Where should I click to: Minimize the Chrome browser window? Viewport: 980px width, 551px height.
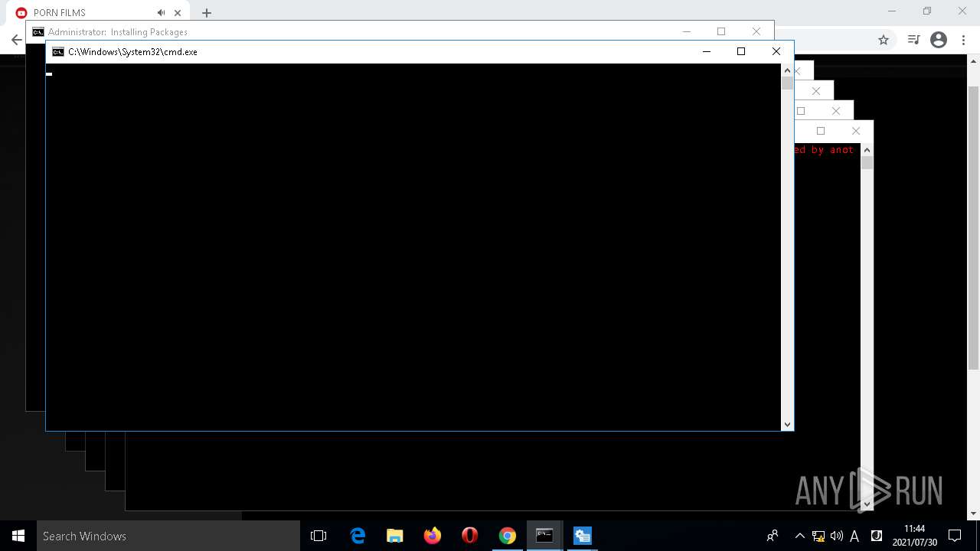click(892, 11)
